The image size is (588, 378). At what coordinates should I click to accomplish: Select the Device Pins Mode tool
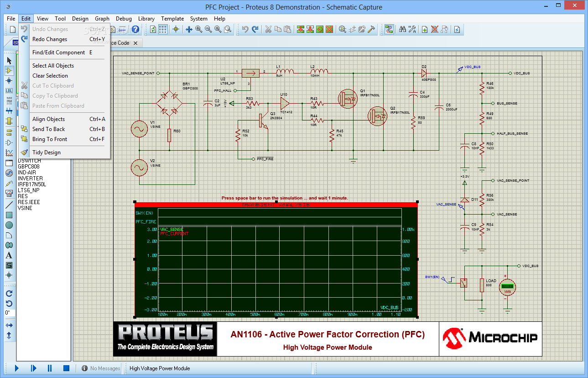(x=9, y=143)
